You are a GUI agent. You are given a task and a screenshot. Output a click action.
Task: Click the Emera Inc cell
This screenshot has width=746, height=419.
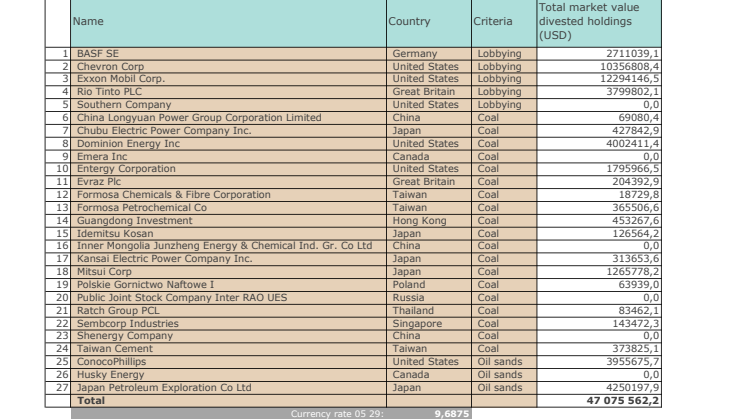228,156
